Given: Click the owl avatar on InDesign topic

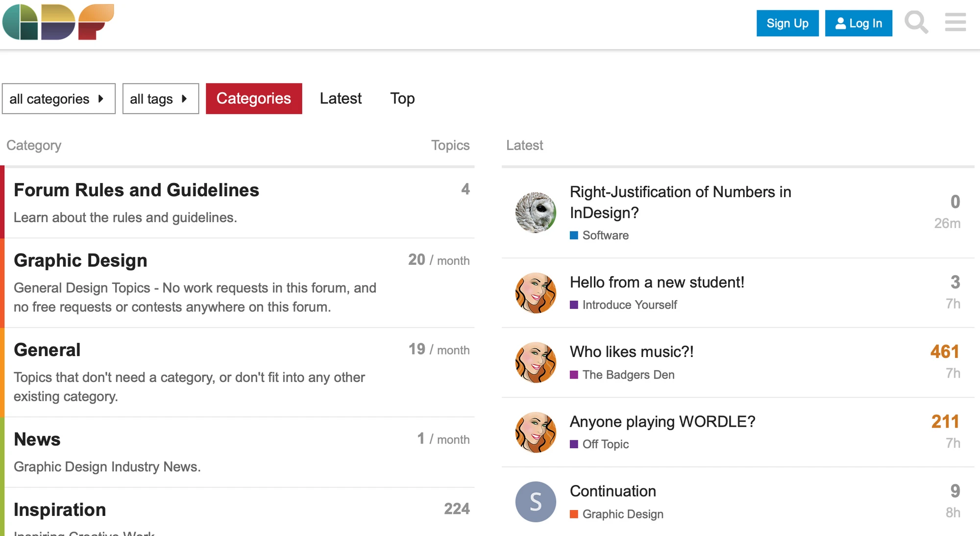Looking at the screenshot, I should pos(536,212).
